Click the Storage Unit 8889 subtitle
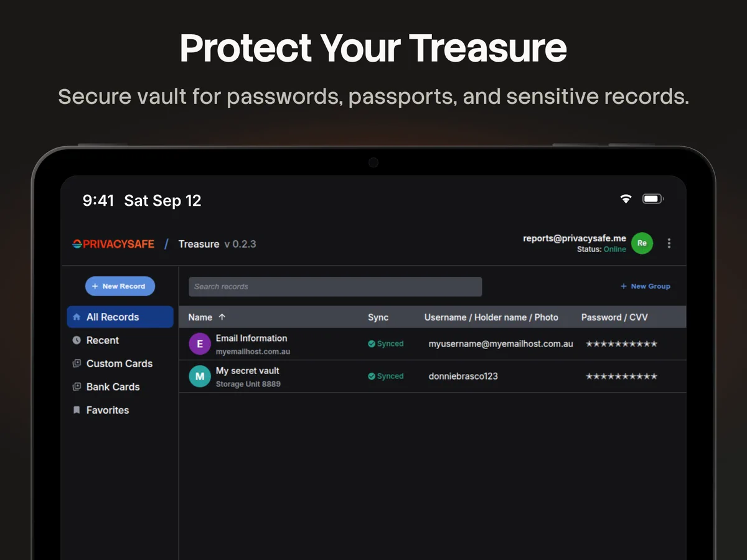Viewport: 747px width, 560px height. click(248, 384)
